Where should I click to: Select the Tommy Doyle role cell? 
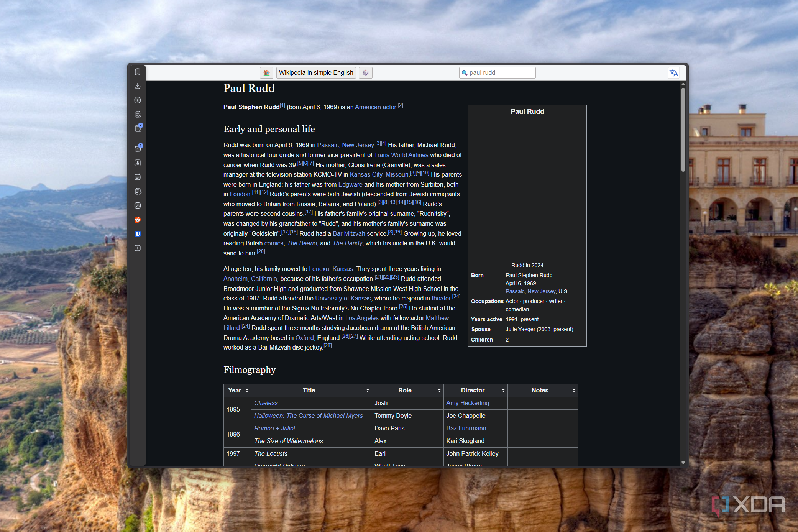pos(407,415)
